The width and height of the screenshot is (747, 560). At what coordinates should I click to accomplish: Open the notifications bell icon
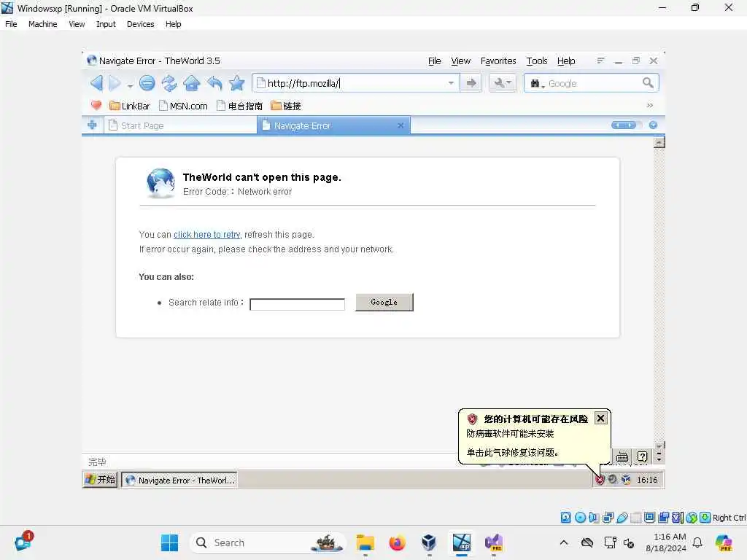click(697, 542)
